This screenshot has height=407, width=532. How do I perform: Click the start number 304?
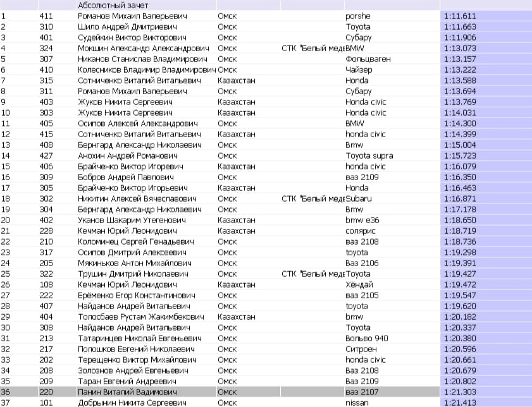pyautogui.click(x=46, y=209)
